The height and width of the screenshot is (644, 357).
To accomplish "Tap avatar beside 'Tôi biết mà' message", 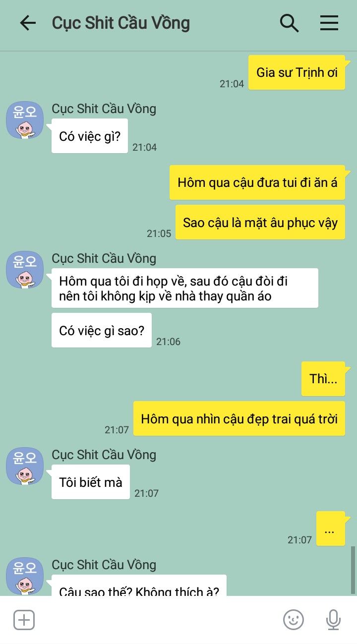I will [25, 466].
